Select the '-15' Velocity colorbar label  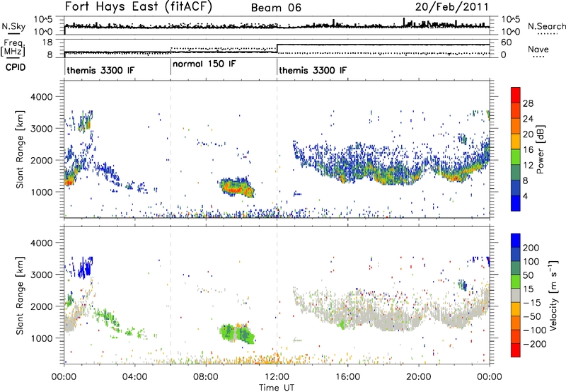pyautogui.click(x=531, y=303)
